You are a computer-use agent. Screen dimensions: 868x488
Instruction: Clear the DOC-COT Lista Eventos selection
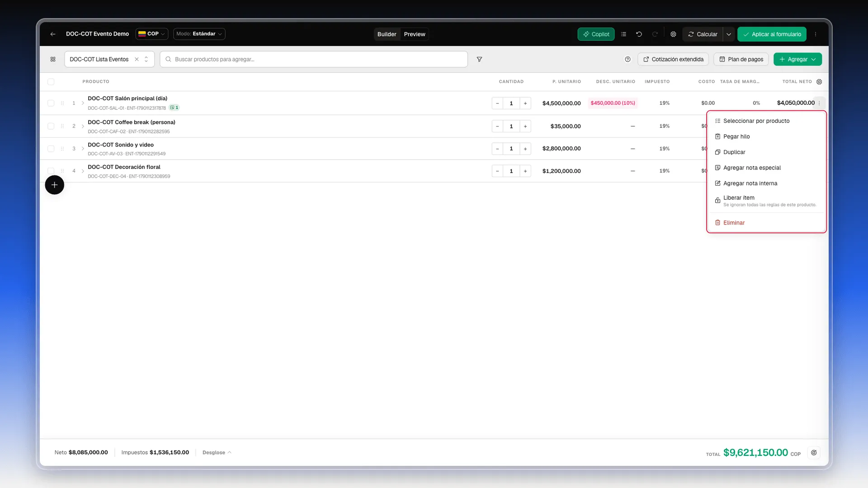pyautogui.click(x=137, y=59)
